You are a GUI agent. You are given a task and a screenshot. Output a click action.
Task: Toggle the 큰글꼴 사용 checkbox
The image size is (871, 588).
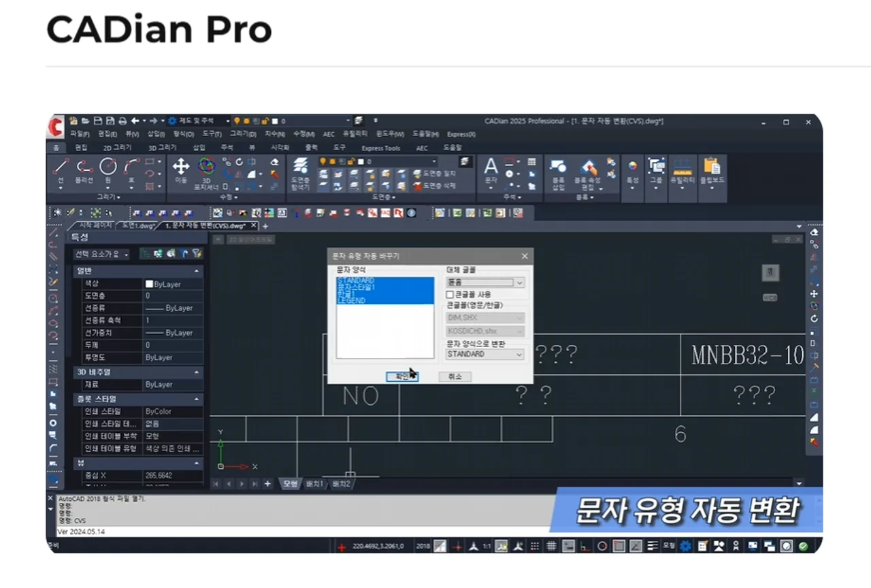[450, 295]
